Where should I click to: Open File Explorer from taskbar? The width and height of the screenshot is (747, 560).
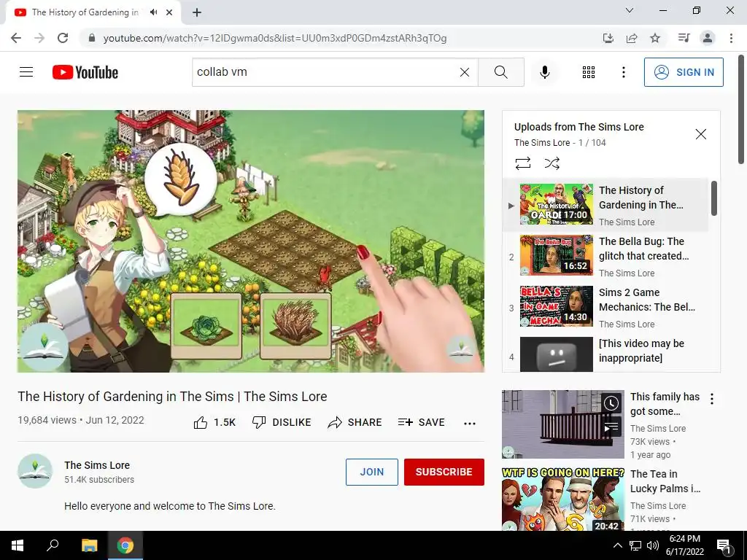(x=89, y=545)
